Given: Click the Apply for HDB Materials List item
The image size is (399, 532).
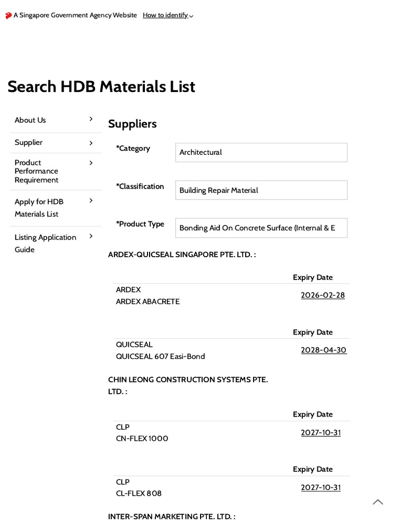Looking at the screenshot, I should pos(39,208).
